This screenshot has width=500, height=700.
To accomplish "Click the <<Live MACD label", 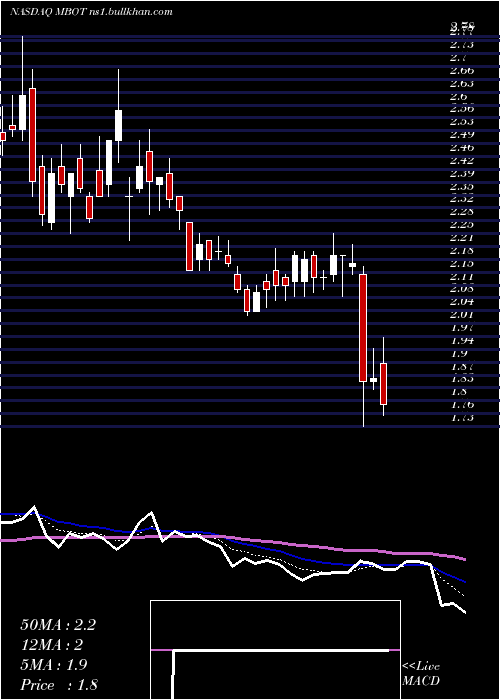I will [x=421, y=673].
